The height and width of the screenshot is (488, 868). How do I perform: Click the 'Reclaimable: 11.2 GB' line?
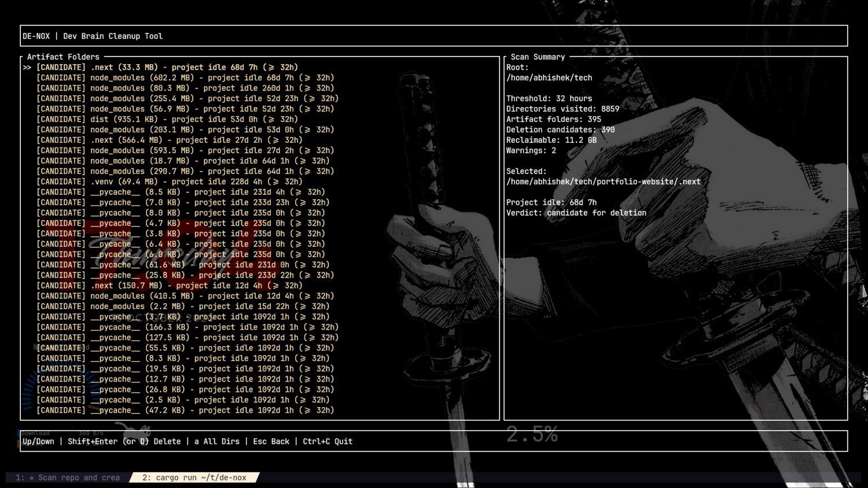551,140
